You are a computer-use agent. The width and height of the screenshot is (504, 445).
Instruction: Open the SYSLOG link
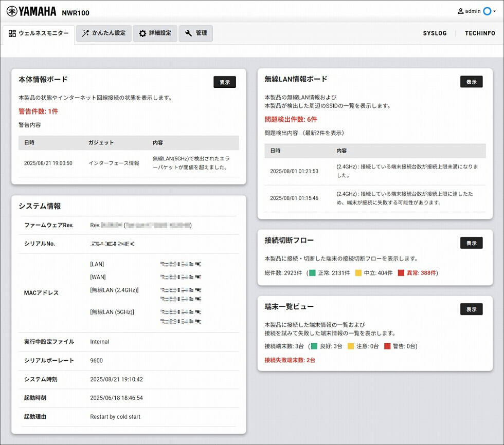coord(435,33)
